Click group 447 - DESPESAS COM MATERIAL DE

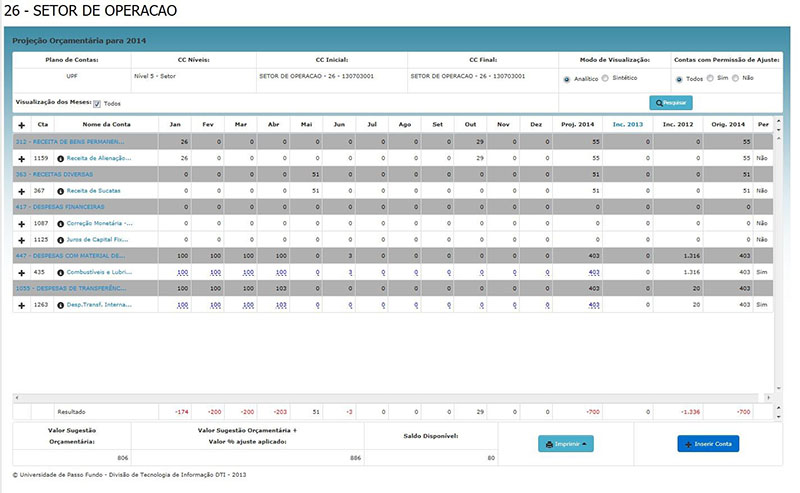[x=70, y=256]
